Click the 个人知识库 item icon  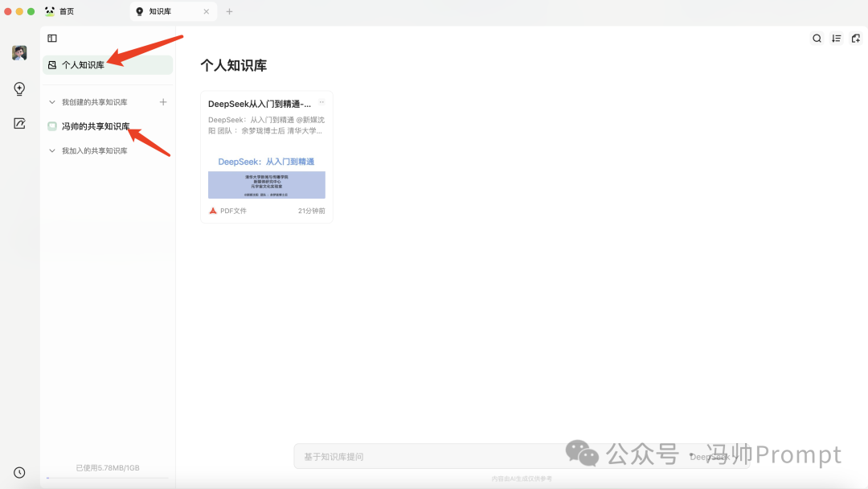52,65
